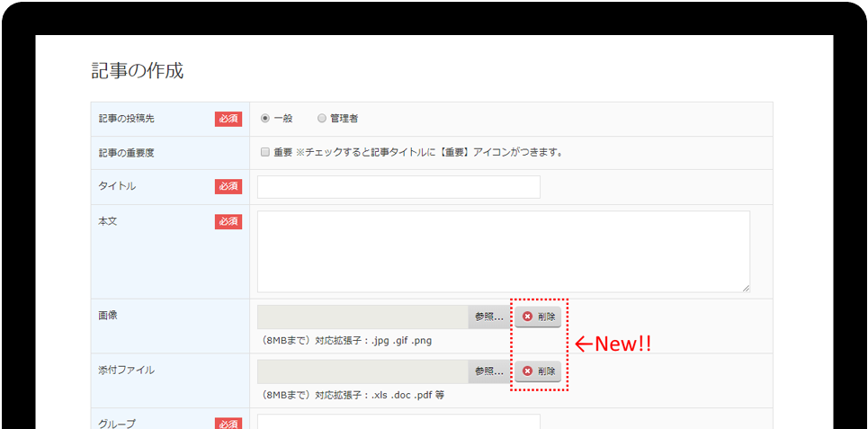Click the タイトル row label
This screenshot has height=429, width=868.
coord(117,186)
